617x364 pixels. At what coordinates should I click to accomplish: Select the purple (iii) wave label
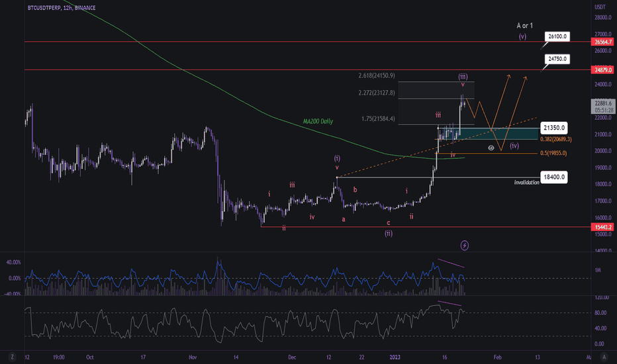pos(463,77)
